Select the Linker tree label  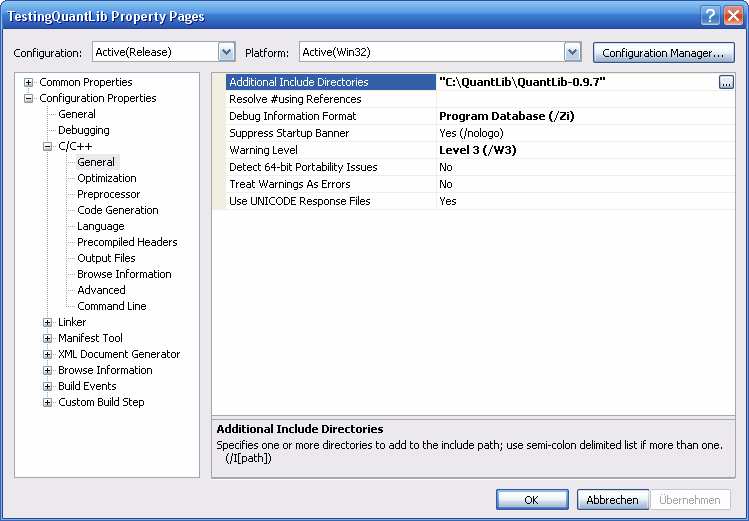[x=72, y=322]
